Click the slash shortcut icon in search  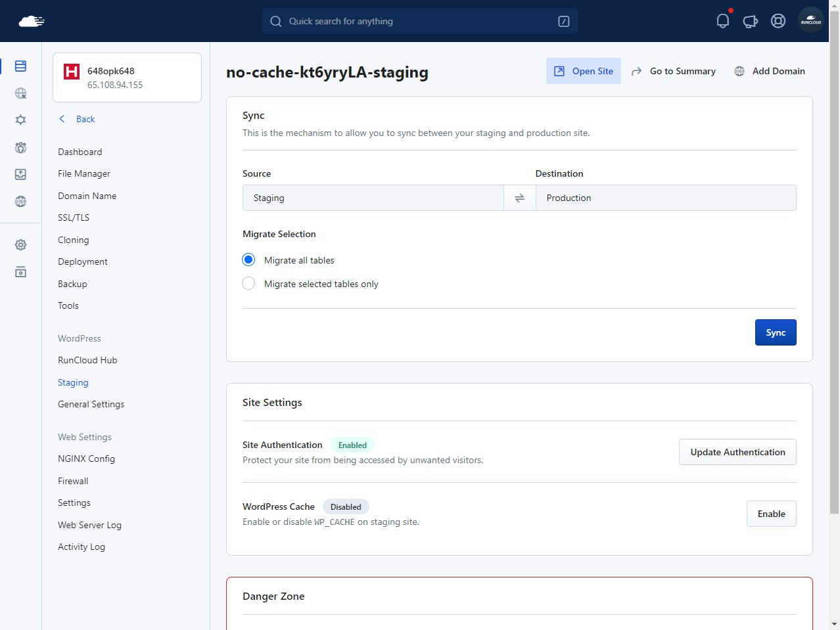564,21
